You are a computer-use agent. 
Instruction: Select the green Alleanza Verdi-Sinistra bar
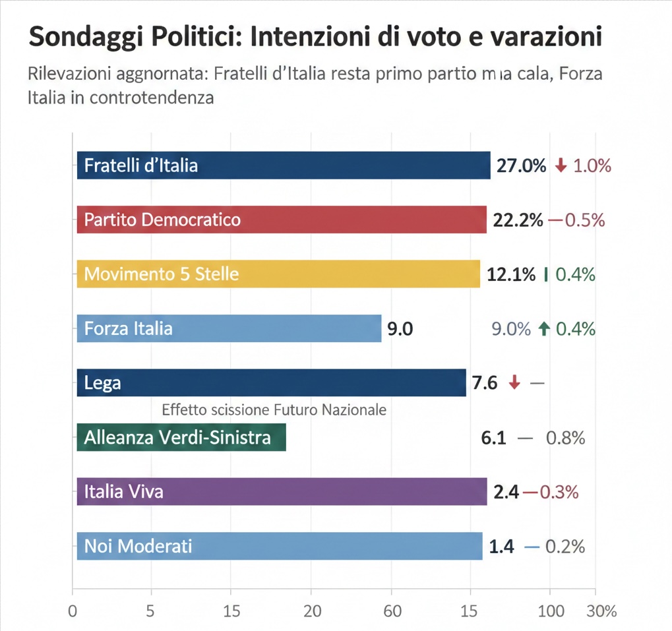(181, 437)
